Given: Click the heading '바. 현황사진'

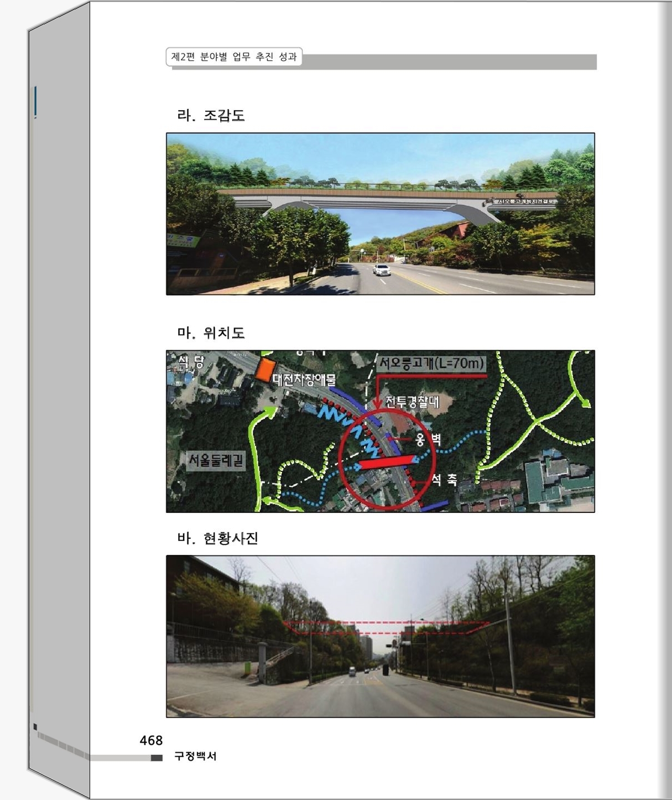Looking at the screenshot, I should click(x=217, y=538).
